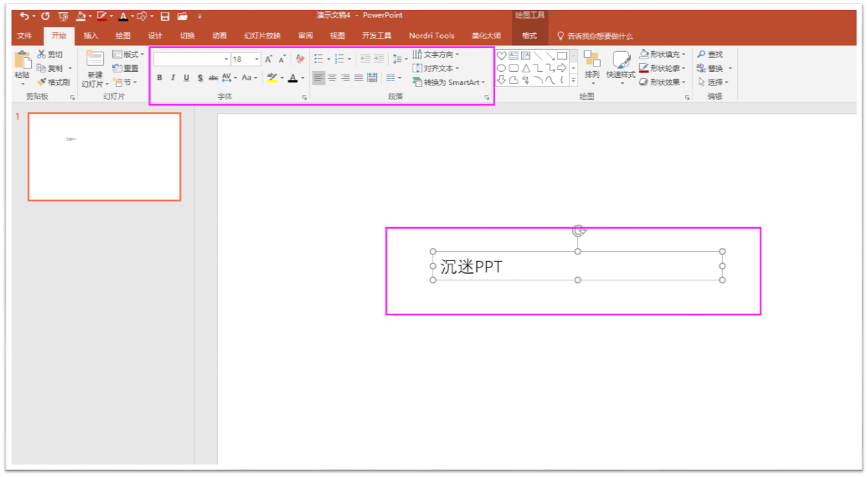The image size is (868, 477).
Task: Click the New Slide (新建幻灯片) icon
Action: click(x=94, y=58)
